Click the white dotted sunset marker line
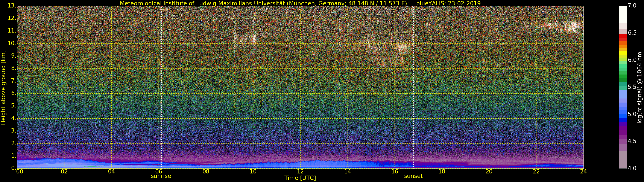 coord(413,87)
